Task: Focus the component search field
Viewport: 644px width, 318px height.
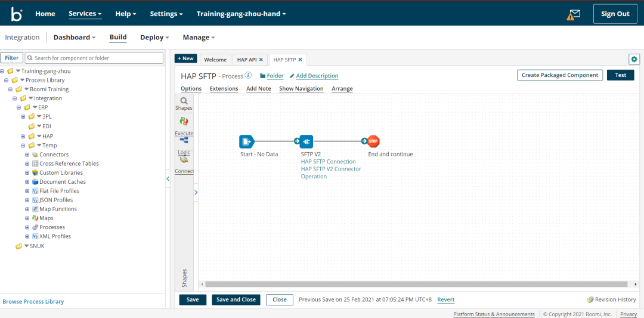Action: click(94, 58)
